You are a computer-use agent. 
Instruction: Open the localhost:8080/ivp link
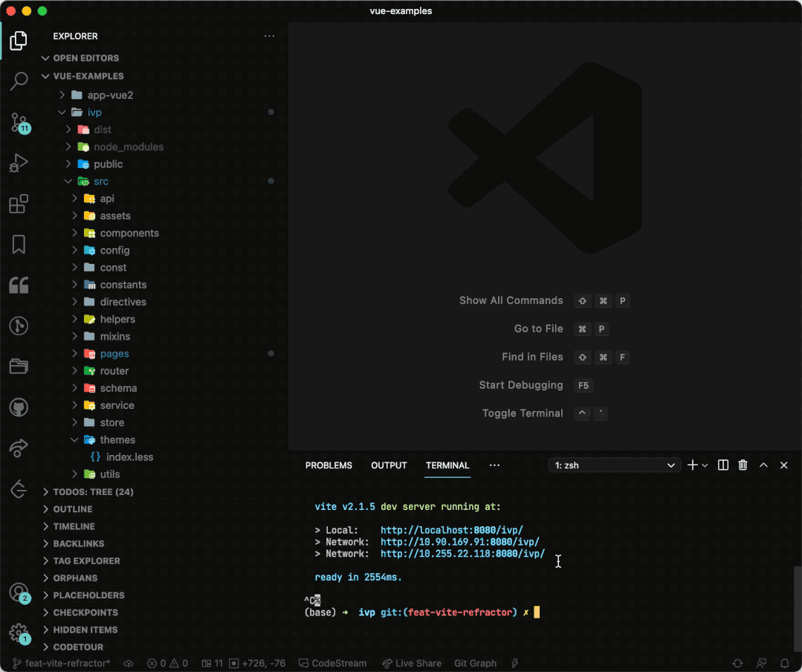tap(451, 530)
